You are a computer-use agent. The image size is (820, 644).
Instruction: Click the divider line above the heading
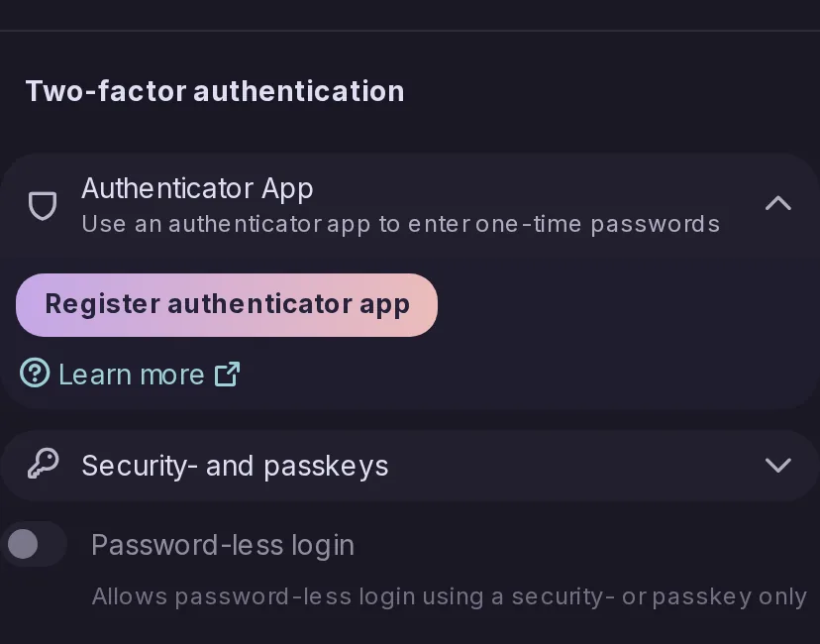(x=410, y=31)
